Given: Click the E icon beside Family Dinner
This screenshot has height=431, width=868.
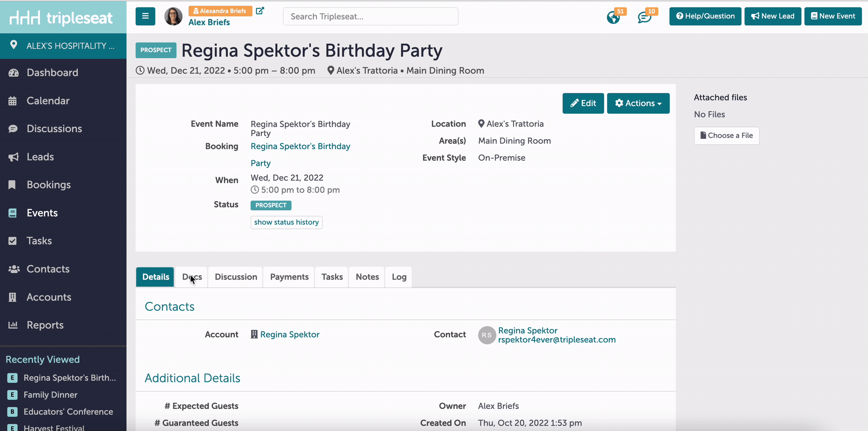Looking at the screenshot, I should (13, 395).
